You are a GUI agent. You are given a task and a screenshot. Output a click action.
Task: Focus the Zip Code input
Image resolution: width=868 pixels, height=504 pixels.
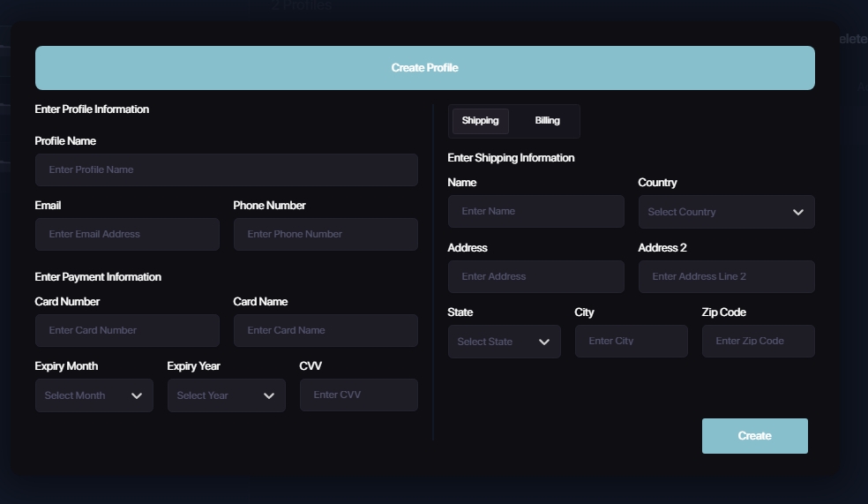click(758, 341)
